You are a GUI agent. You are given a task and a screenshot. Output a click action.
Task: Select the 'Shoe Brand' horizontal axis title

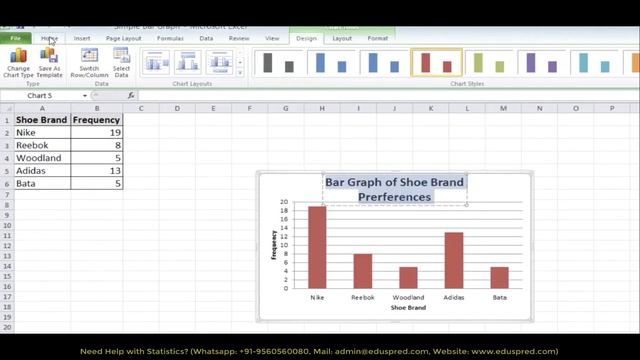408,308
